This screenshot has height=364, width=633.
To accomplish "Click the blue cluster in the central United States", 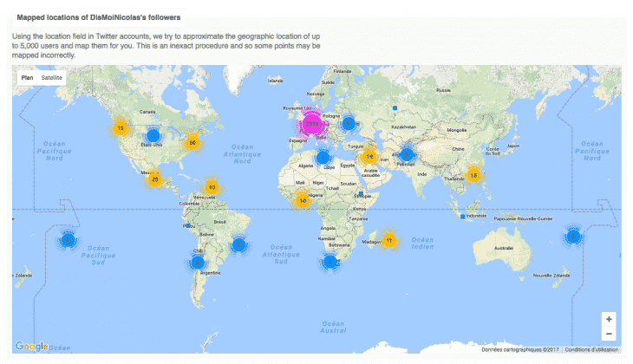I will coord(153,136).
